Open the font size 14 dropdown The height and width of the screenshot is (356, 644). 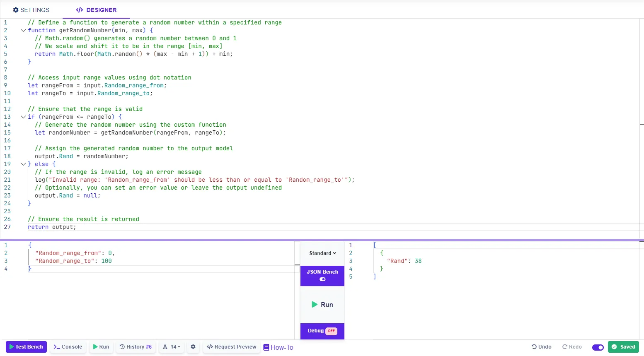click(172, 347)
